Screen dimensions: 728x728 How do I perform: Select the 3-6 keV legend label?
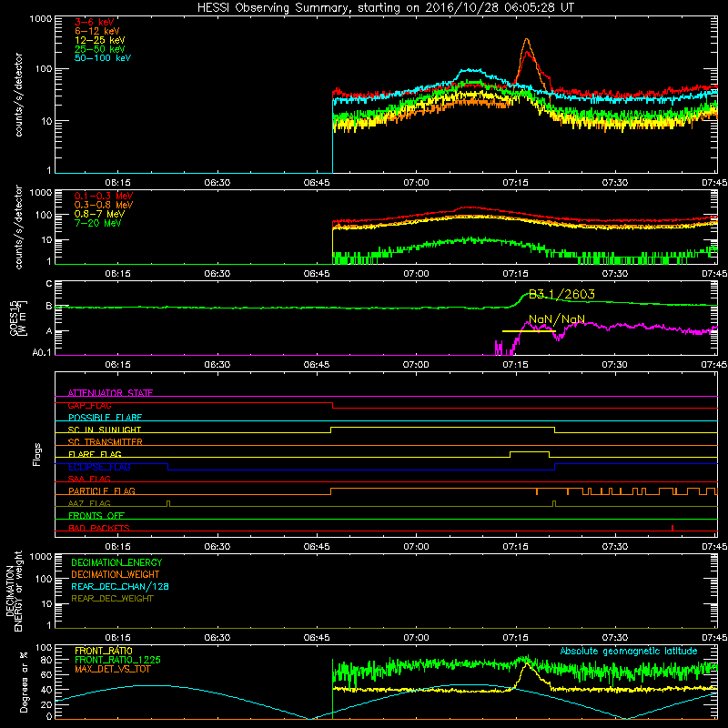click(x=95, y=22)
